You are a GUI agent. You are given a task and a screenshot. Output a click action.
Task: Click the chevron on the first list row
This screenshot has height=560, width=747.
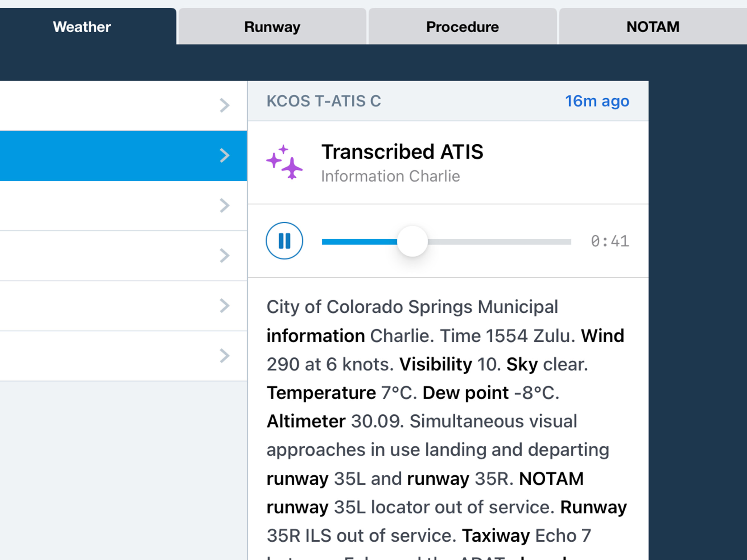click(x=225, y=105)
